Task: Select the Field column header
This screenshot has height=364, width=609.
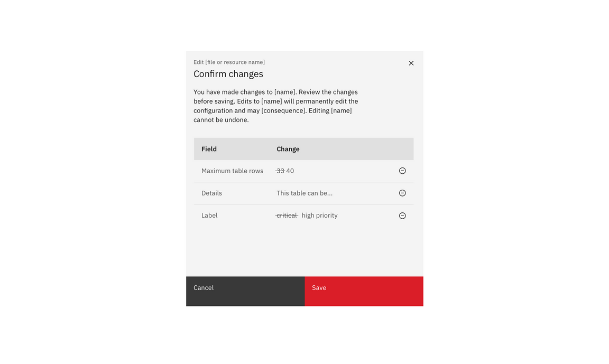Action: click(209, 149)
